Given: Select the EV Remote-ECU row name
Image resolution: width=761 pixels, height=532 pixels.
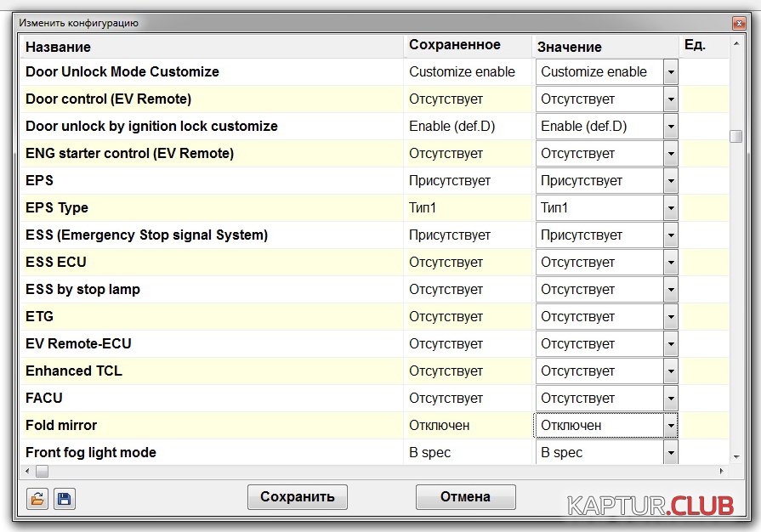Looking at the screenshot, I should (x=78, y=344).
